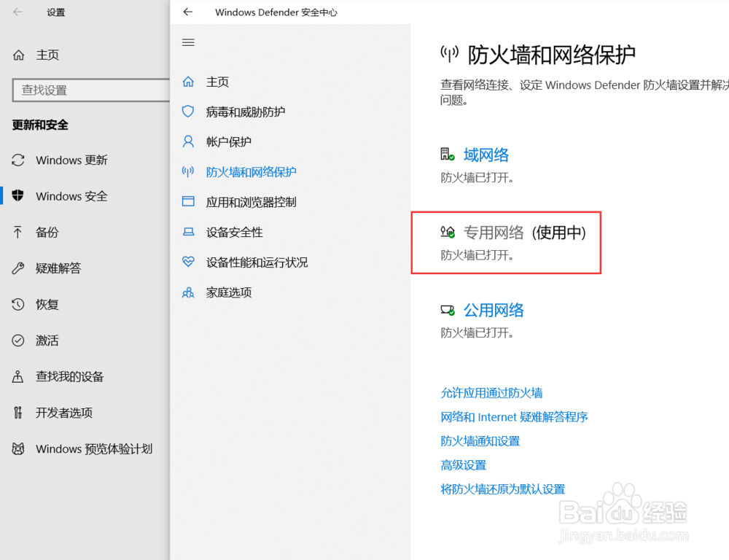Open 查找我的设备 page
The width and height of the screenshot is (729, 560).
click(70, 376)
